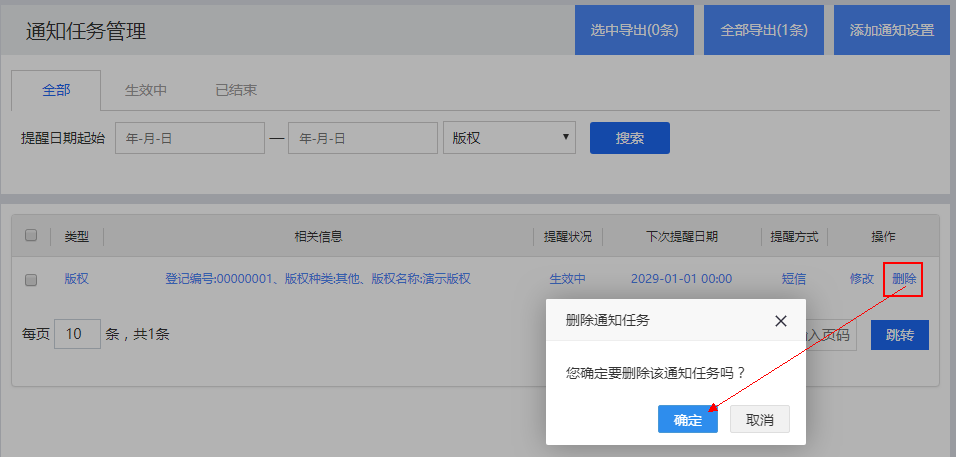Click the per-page count field showing 10
Viewport: 956px width, 457px height.
77,334
